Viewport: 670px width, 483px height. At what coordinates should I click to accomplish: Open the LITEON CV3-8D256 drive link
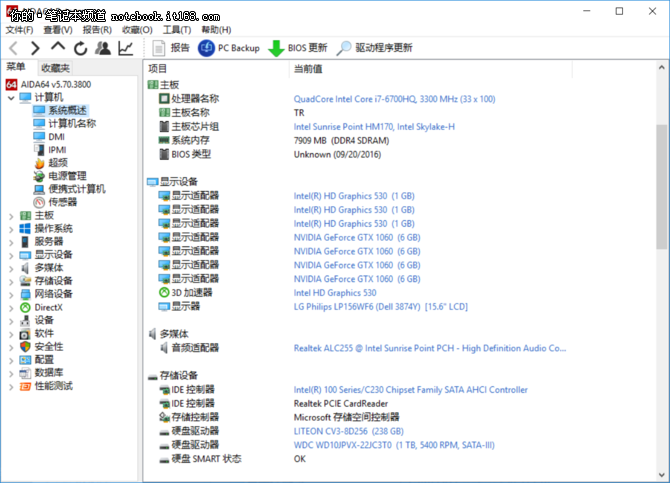pyautogui.click(x=349, y=431)
